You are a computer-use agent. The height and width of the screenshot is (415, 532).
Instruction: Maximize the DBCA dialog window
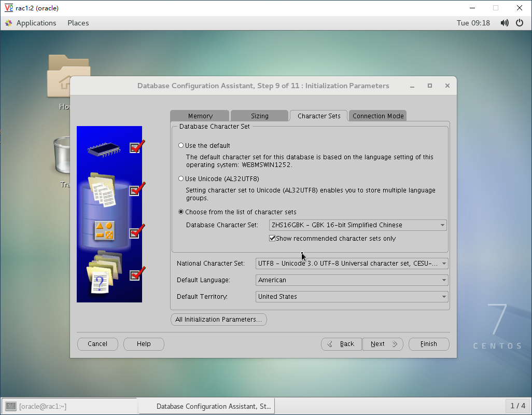click(429, 86)
